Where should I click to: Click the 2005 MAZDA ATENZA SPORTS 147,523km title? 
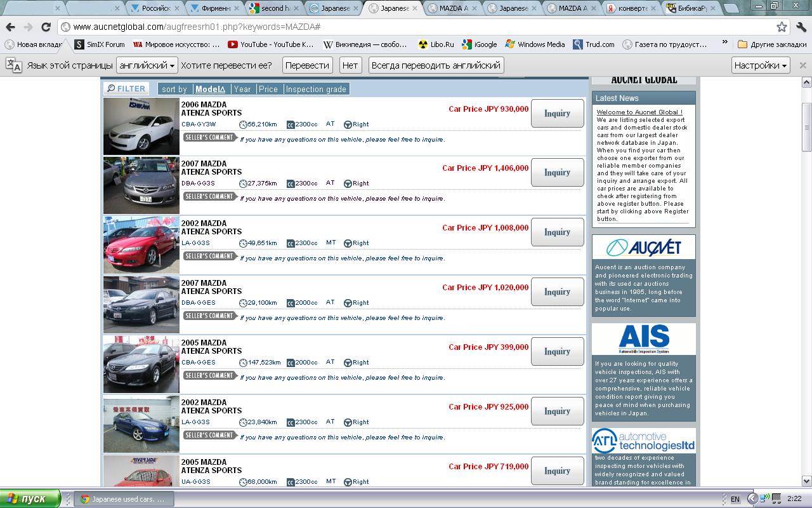[211, 347]
